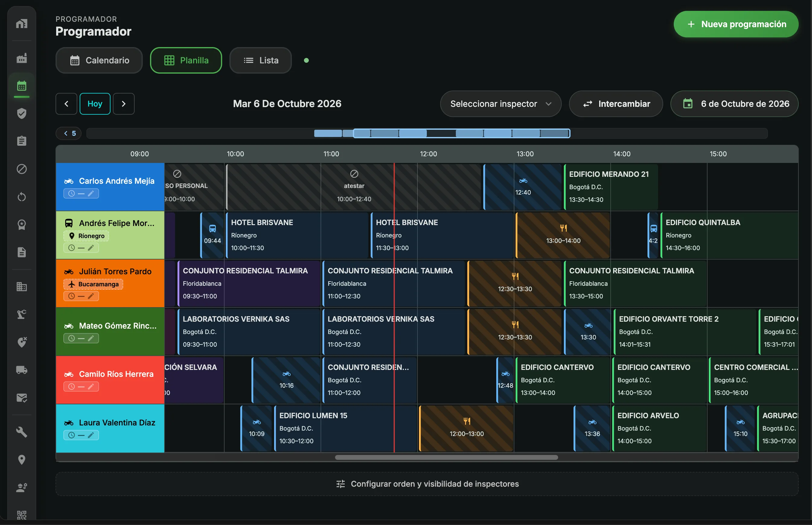
Task: Open the 6 de Octubre de 2026 date picker
Action: 734,103
